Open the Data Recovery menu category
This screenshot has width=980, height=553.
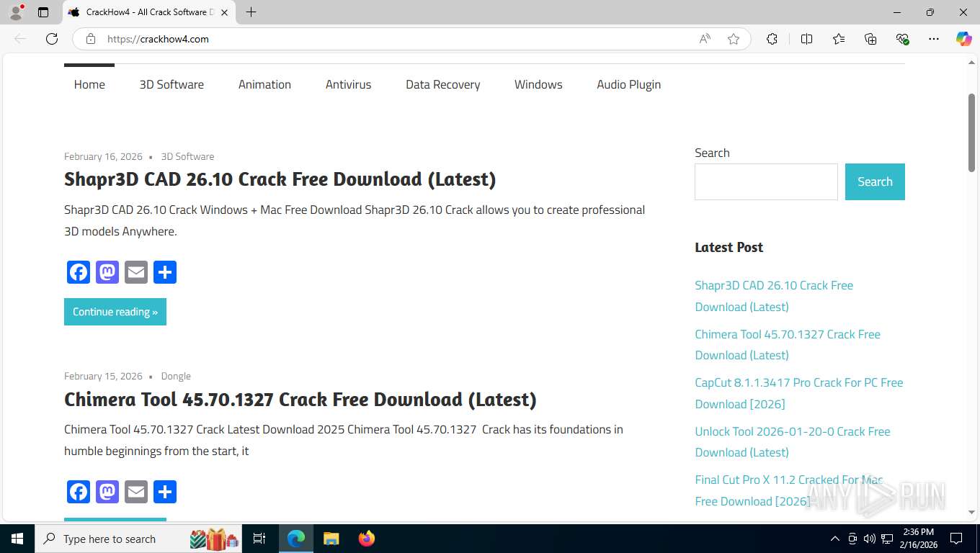[x=442, y=84]
